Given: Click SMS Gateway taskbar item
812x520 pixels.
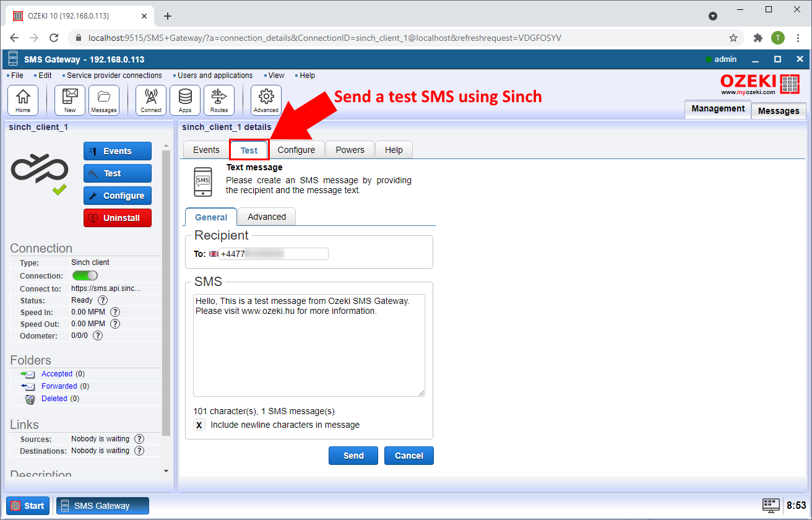Looking at the screenshot, I should [x=103, y=506].
